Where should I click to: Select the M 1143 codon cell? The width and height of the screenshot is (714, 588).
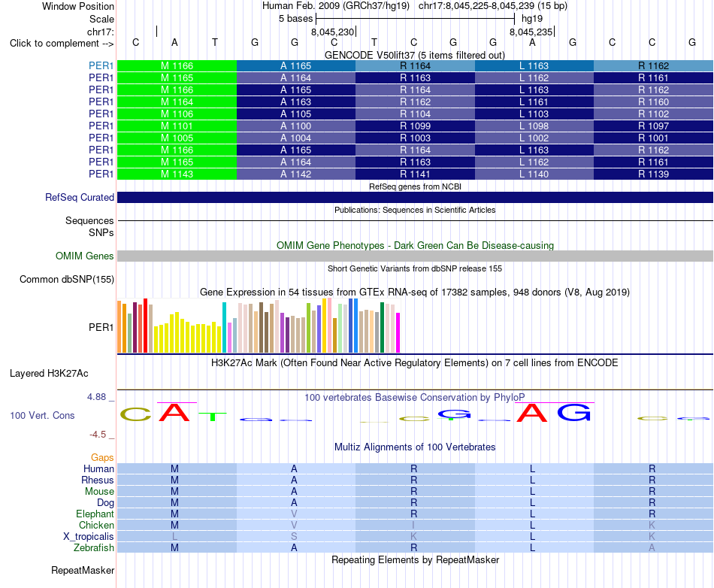coord(177,174)
